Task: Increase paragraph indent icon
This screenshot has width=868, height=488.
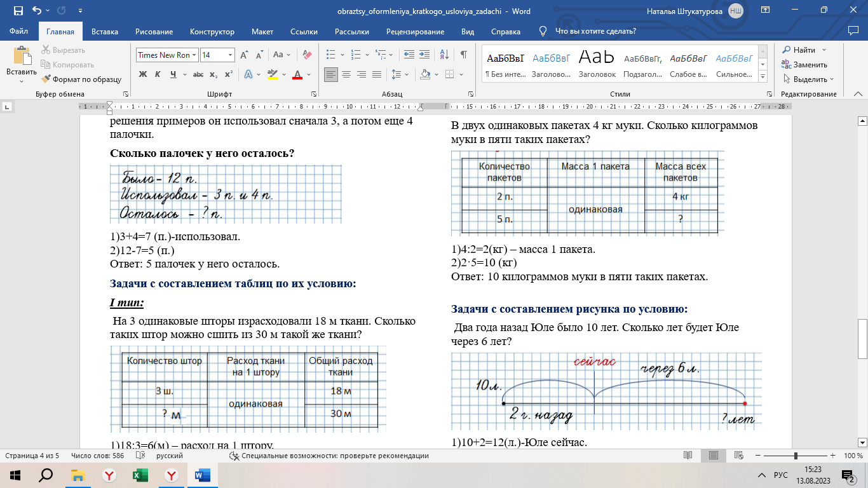Action: tap(424, 55)
